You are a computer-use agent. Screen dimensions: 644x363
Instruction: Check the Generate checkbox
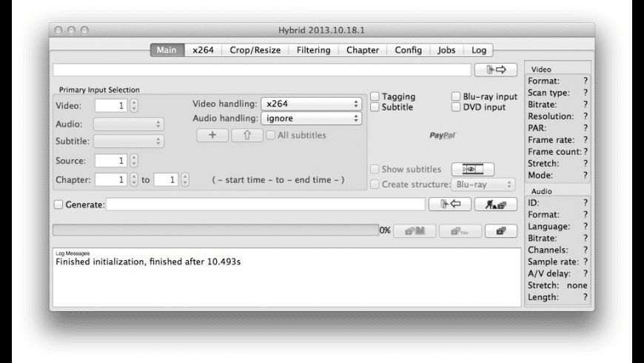(x=58, y=204)
